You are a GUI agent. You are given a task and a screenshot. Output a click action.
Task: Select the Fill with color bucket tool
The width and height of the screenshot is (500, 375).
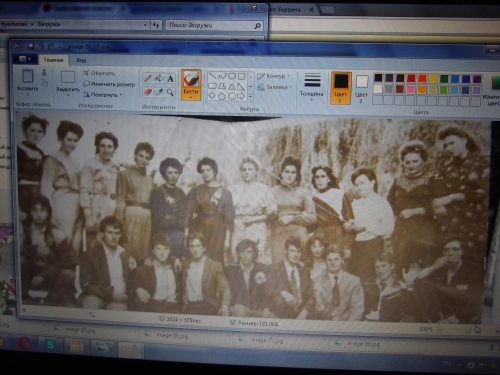159,78
